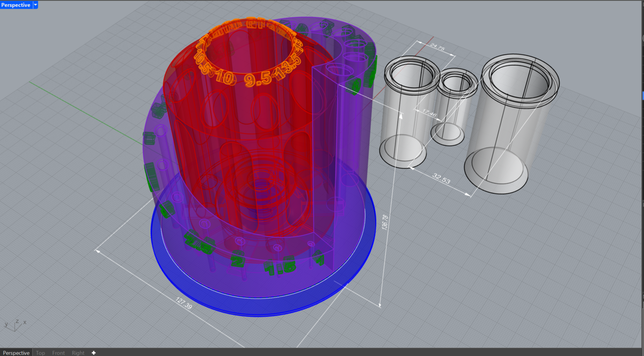
Task: Switch to the Front viewport tab
Action: pyautogui.click(x=58, y=353)
